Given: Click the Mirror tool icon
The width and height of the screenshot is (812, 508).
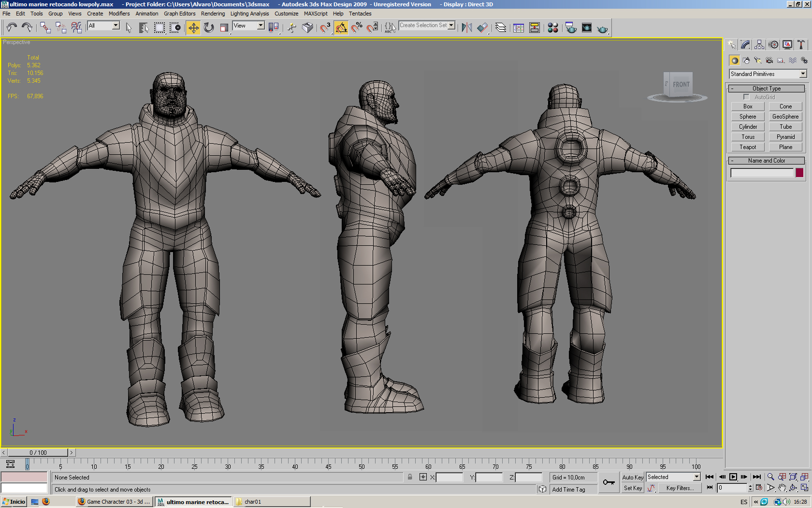Looking at the screenshot, I should [466, 28].
